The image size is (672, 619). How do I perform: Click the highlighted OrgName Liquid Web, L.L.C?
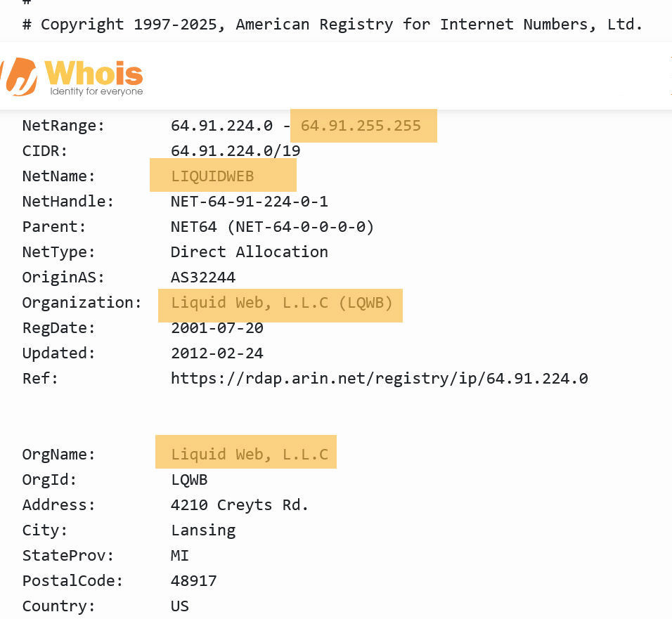click(250, 454)
